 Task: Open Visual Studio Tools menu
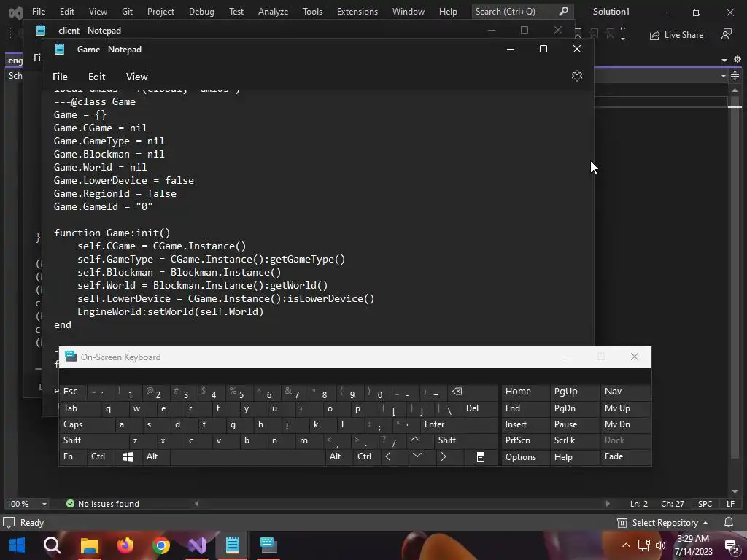point(312,12)
